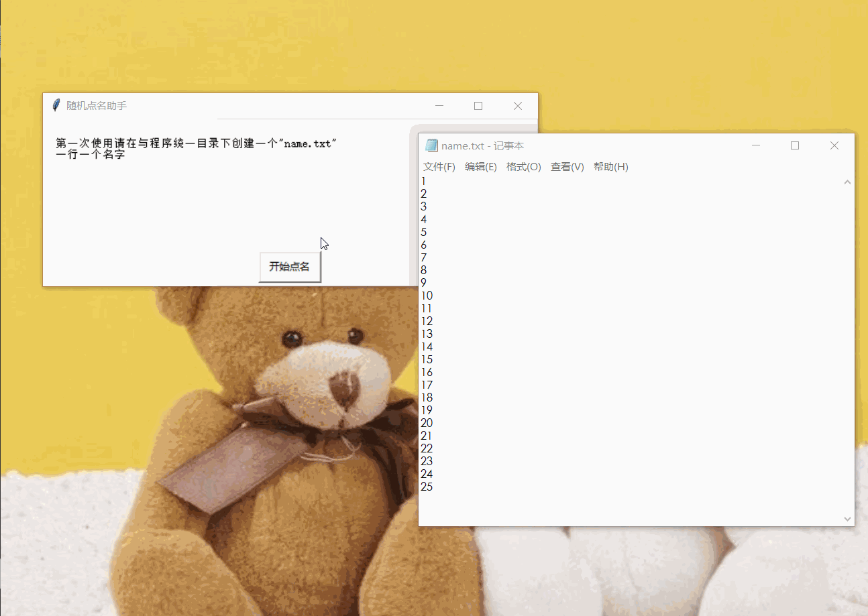868x616 pixels.
Task: Click line "13" in Notepad text
Action: pyautogui.click(x=427, y=334)
